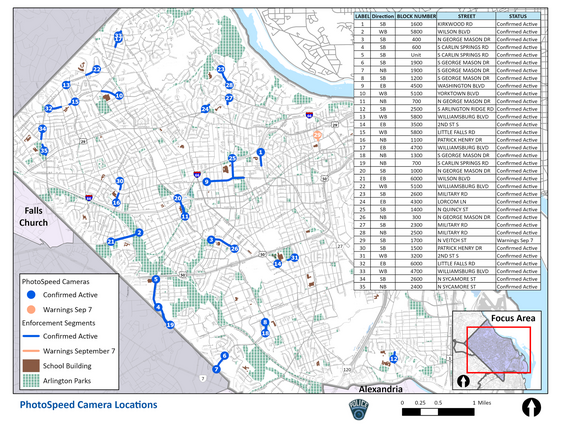
Task: Click the Direction column header
Action: pyautogui.click(x=383, y=16)
